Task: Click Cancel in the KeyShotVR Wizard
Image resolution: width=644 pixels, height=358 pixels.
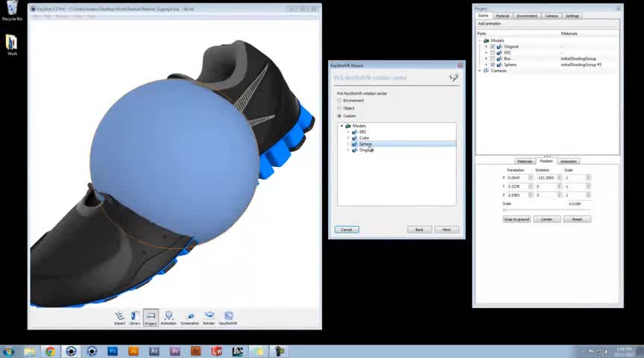Action: pyautogui.click(x=347, y=230)
